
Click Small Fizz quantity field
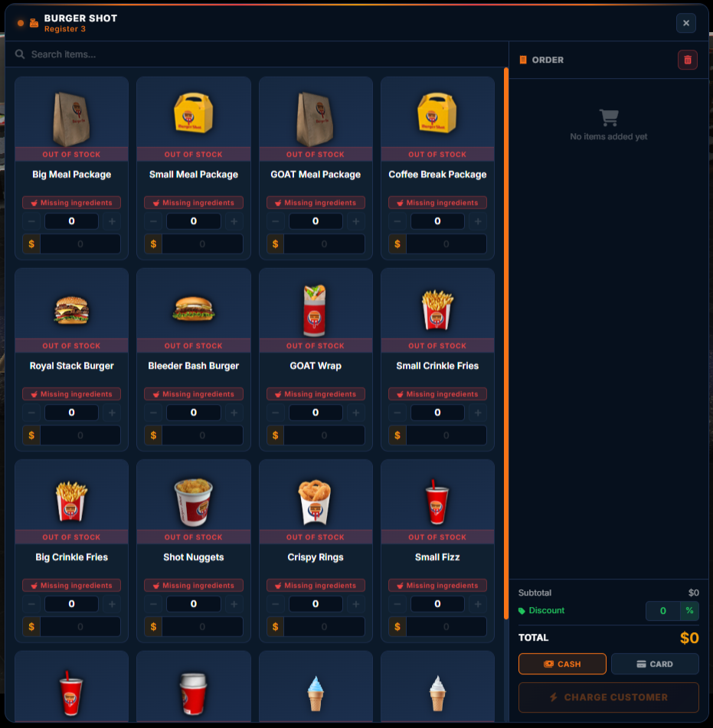[x=437, y=604]
